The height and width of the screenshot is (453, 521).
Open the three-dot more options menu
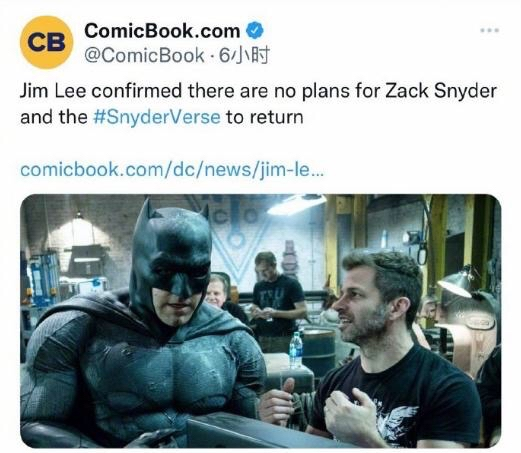(x=489, y=31)
